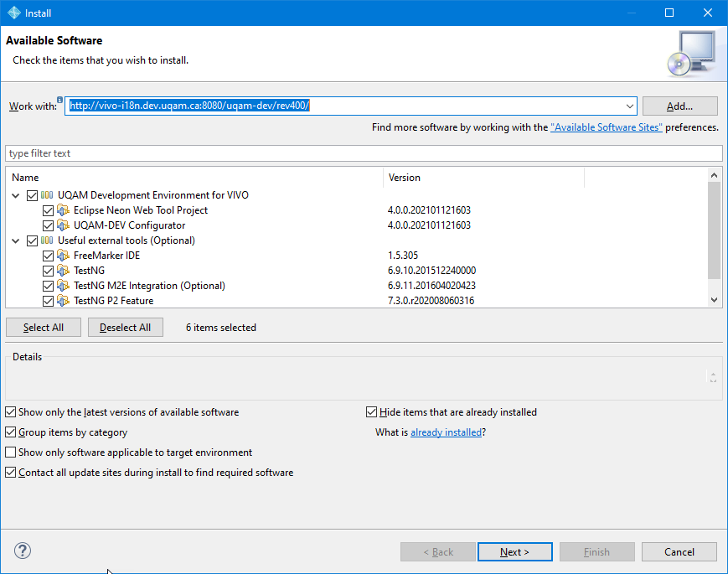The image size is (728, 574).
Task: Collapse UQAM Development Environment for VIVO tree node
Action: coord(16,195)
